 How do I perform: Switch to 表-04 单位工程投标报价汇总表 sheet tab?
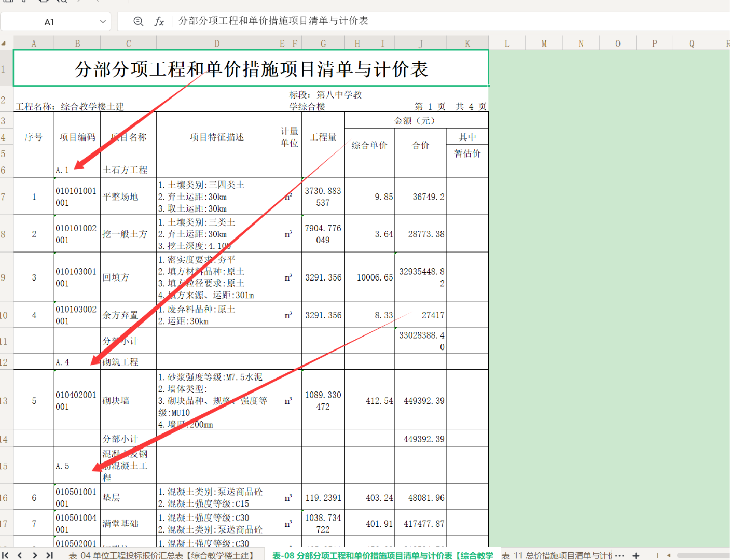pyautogui.click(x=161, y=555)
